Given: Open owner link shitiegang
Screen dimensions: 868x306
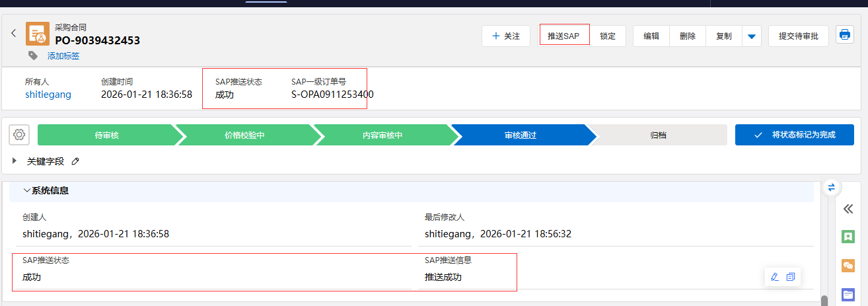Looking at the screenshot, I should pyautogui.click(x=48, y=95).
